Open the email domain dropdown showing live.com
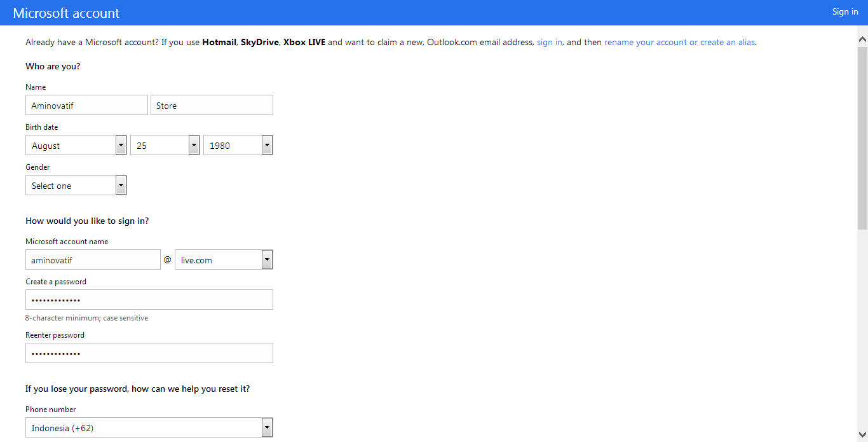The width and height of the screenshot is (868, 442). [224, 259]
